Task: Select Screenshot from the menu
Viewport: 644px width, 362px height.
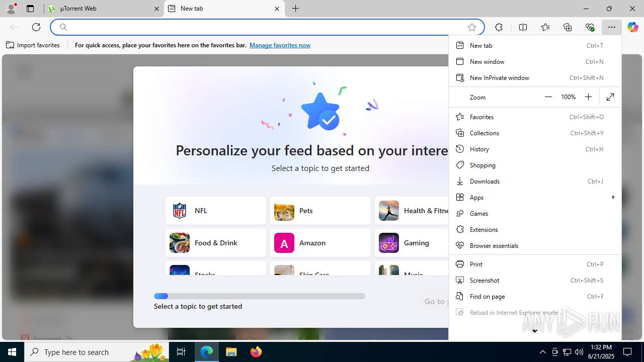Action: [x=535, y=280]
